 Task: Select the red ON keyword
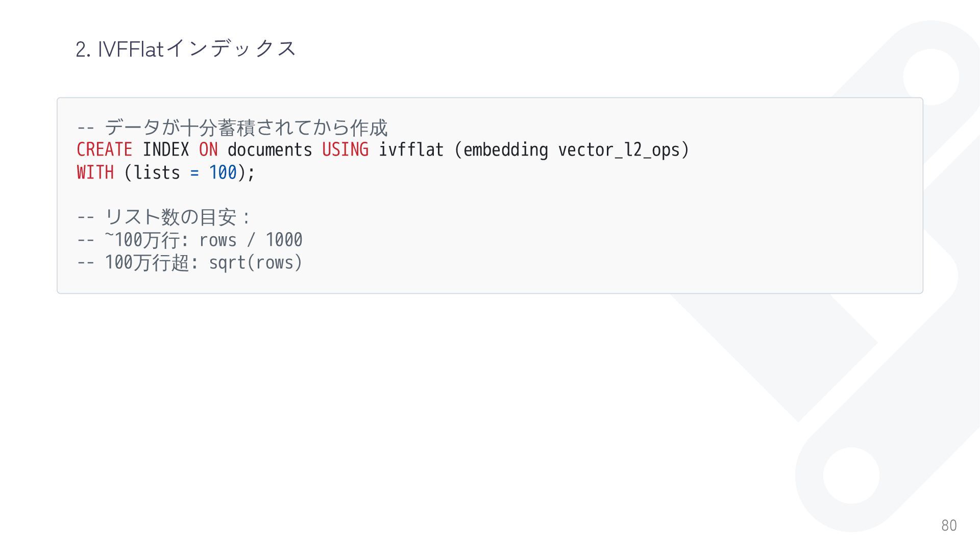208,150
